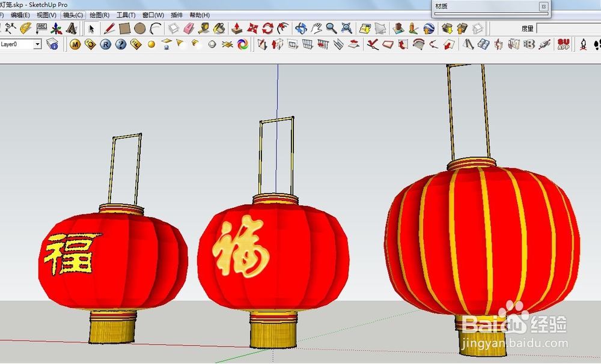Click the Share Model upload icon

pos(462,29)
